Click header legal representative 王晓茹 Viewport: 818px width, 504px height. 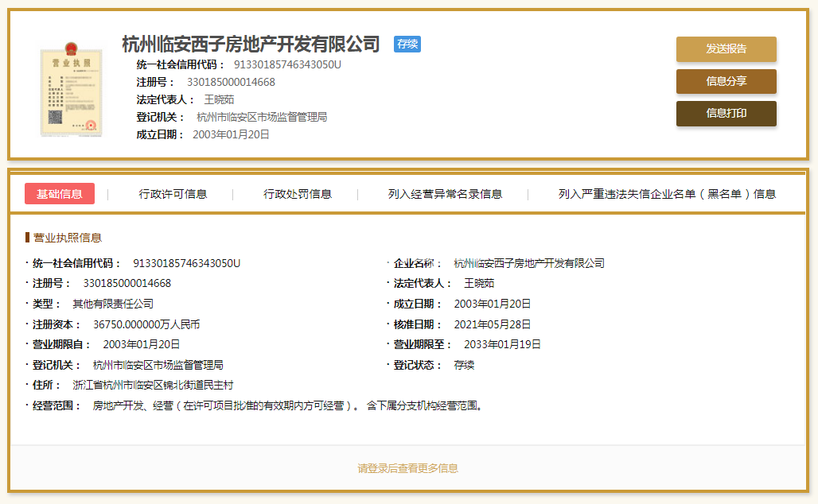point(219,99)
